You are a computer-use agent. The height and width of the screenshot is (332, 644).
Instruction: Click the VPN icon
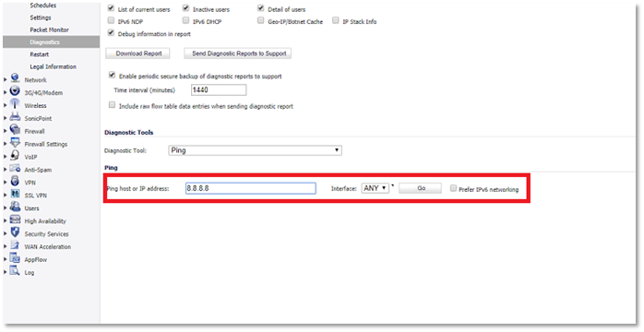(x=15, y=181)
